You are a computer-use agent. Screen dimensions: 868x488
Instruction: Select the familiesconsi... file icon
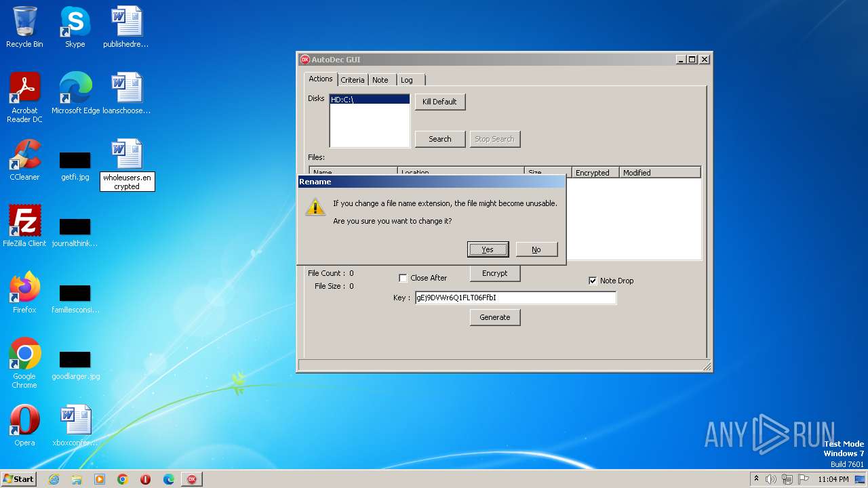[x=75, y=298]
